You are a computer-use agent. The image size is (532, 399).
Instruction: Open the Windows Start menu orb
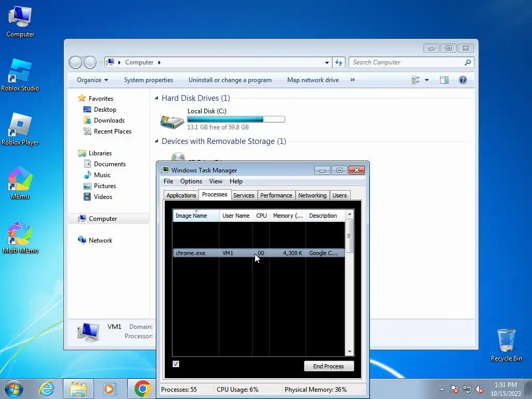[x=14, y=389]
